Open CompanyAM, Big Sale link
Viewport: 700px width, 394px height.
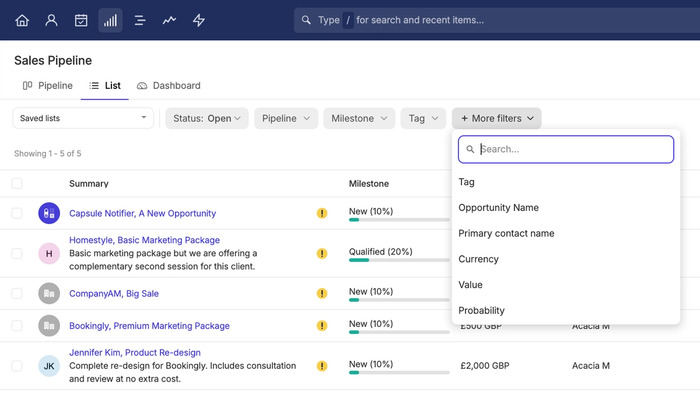pyautogui.click(x=114, y=294)
